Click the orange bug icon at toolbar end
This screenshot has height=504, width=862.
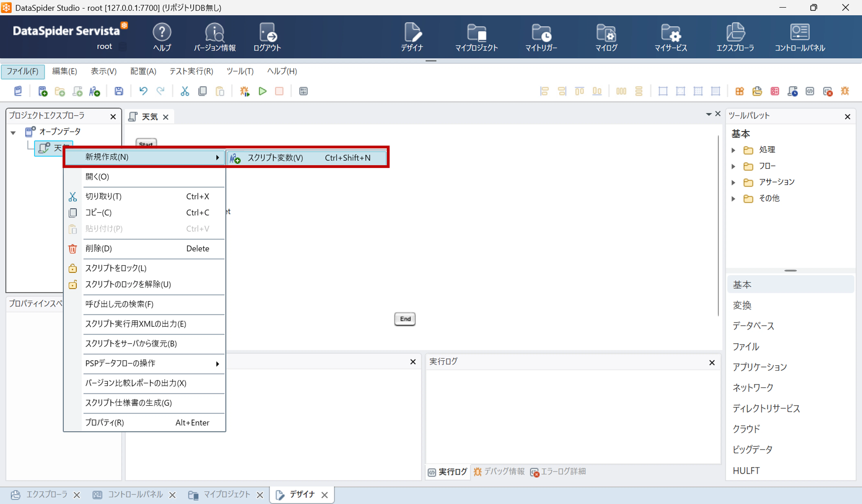tap(845, 91)
